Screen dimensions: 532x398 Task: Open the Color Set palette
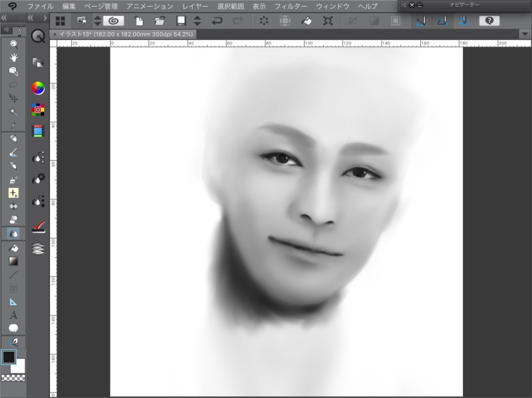click(x=38, y=110)
